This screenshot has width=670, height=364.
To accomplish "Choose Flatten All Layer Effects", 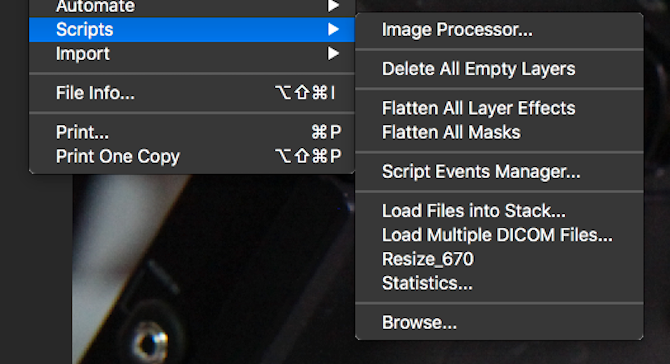I will [x=499, y=109].
